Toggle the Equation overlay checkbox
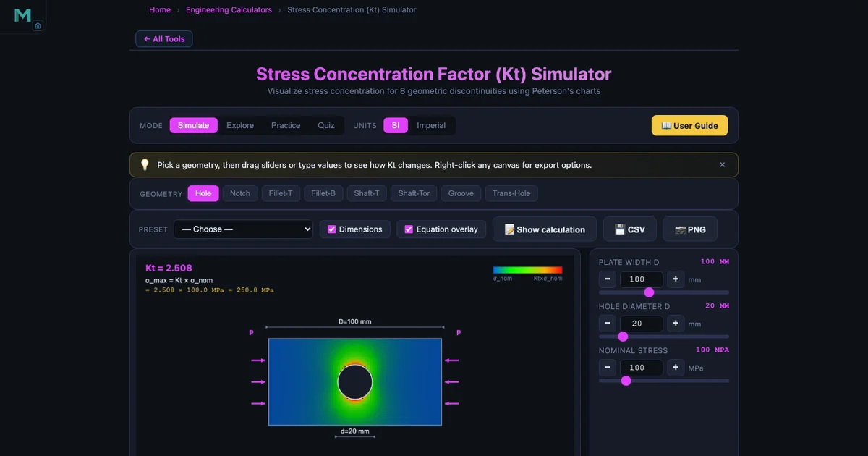 click(409, 229)
